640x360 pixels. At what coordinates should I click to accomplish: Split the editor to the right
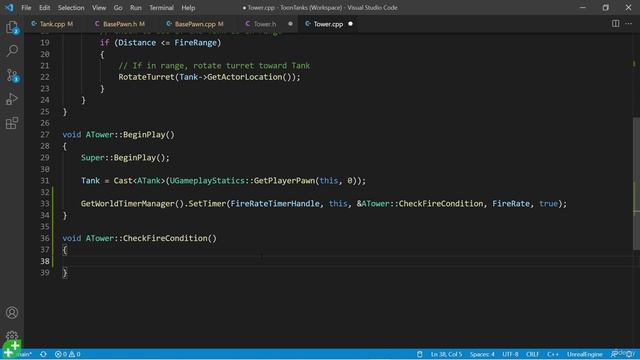click(616, 24)
